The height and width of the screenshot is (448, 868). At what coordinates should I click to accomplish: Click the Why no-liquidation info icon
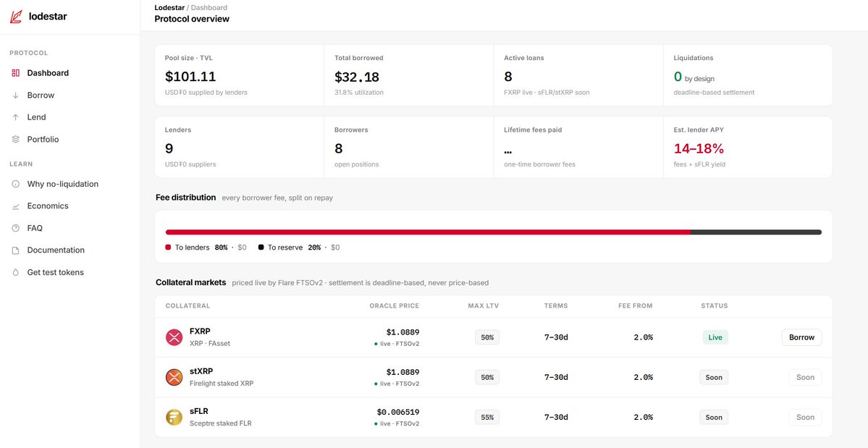point(15,184)
